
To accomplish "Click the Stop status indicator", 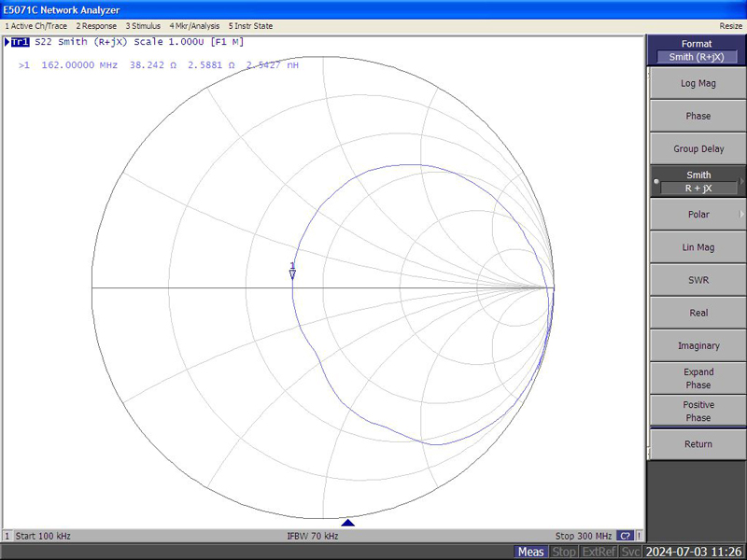I will point(564,552).
